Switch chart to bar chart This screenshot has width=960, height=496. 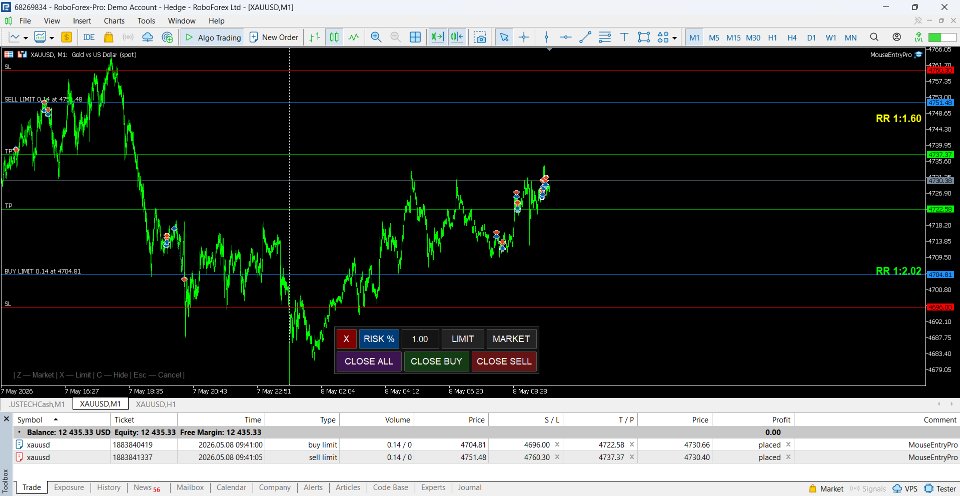click(315, 37)
